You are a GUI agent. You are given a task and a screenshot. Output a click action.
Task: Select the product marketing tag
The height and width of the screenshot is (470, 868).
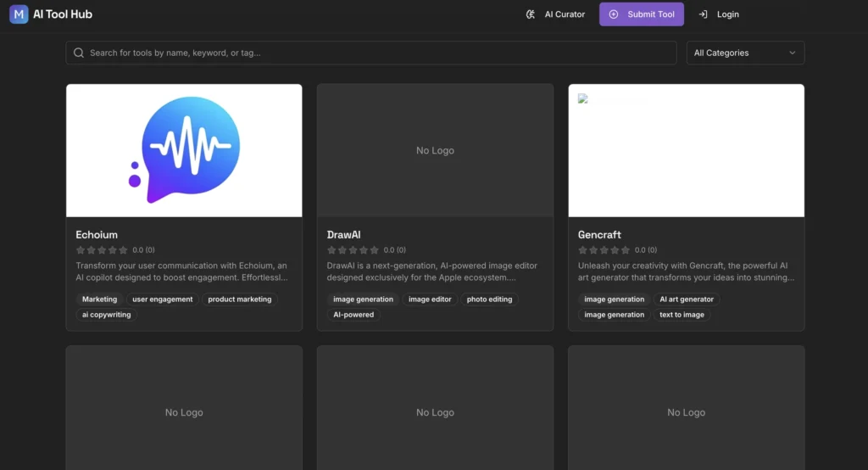[x=240, y=299]
